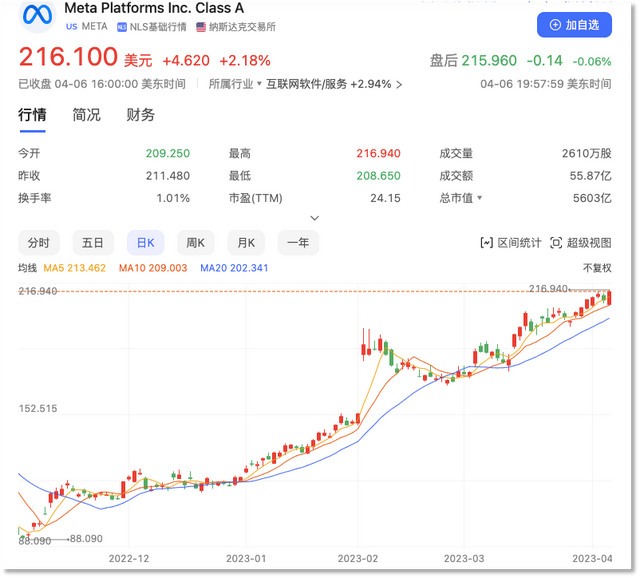Click the NLS basic quotes badge icon
This screenshot has width=640, height=578.
(122, 27)
